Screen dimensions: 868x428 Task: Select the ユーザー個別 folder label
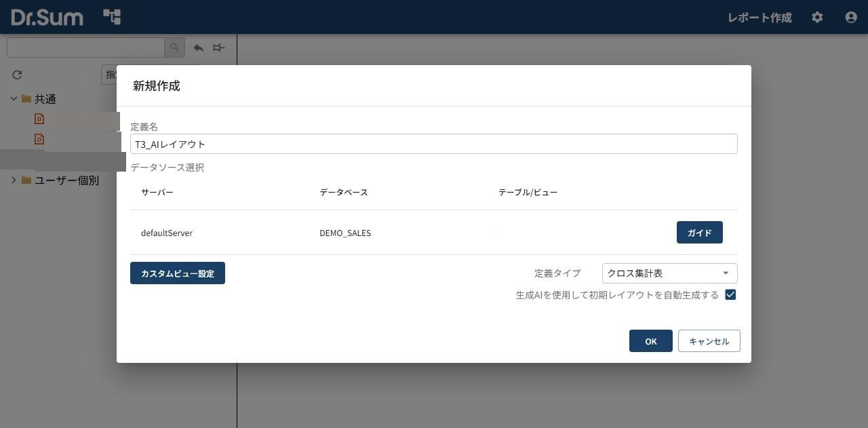tap(66, 180)
